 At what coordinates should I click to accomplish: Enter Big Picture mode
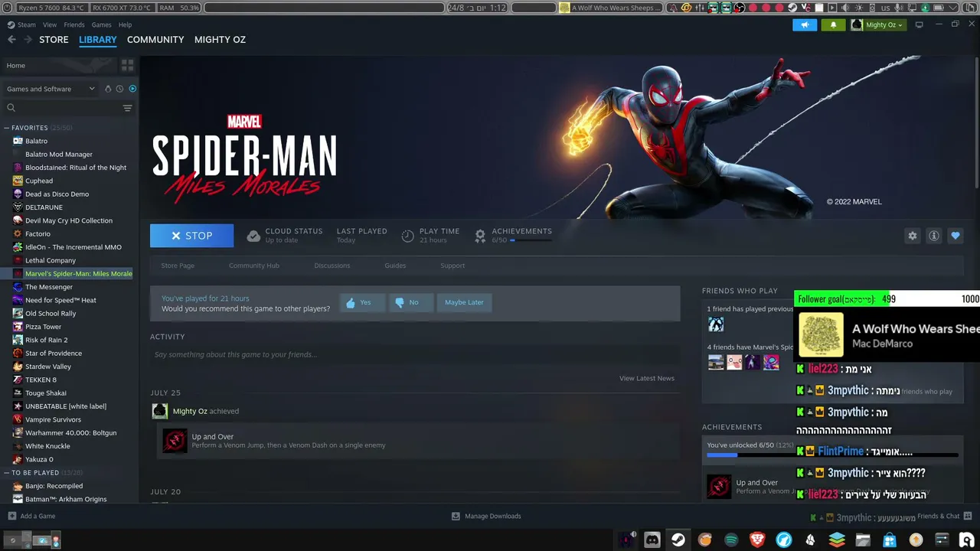click(920, 24)
